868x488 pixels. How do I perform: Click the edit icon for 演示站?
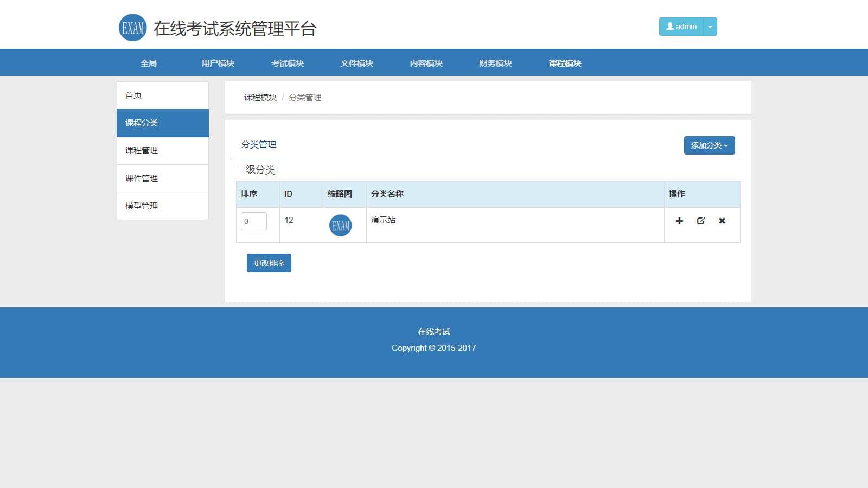(x=700, y=221)
